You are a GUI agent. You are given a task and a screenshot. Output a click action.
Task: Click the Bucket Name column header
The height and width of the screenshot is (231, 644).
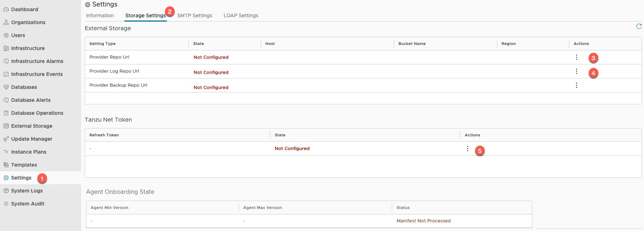(x=412, y=44)
